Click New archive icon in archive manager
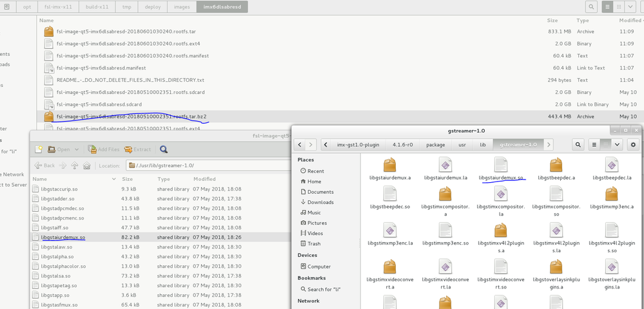Image resolution: width=644 pixels, height=309 pixels. tap(39, 149)
